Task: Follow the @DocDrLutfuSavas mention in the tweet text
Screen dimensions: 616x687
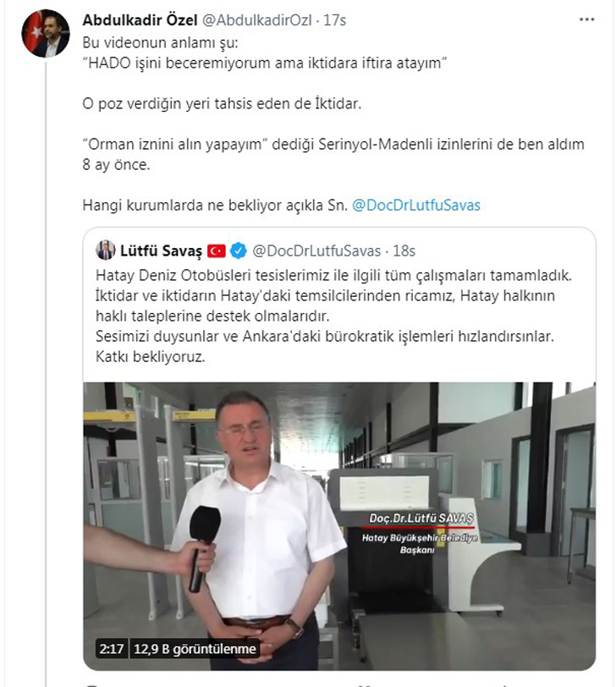Action: click(x=416, y=205)
